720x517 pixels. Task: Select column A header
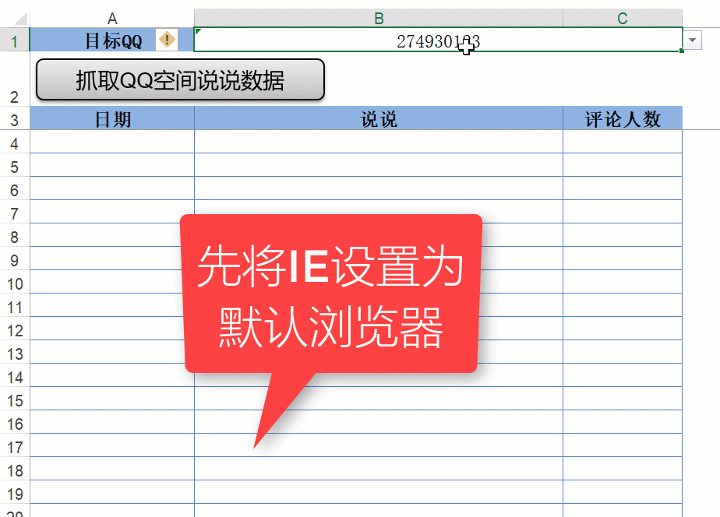pyautogui.click(x=112, y=18)
